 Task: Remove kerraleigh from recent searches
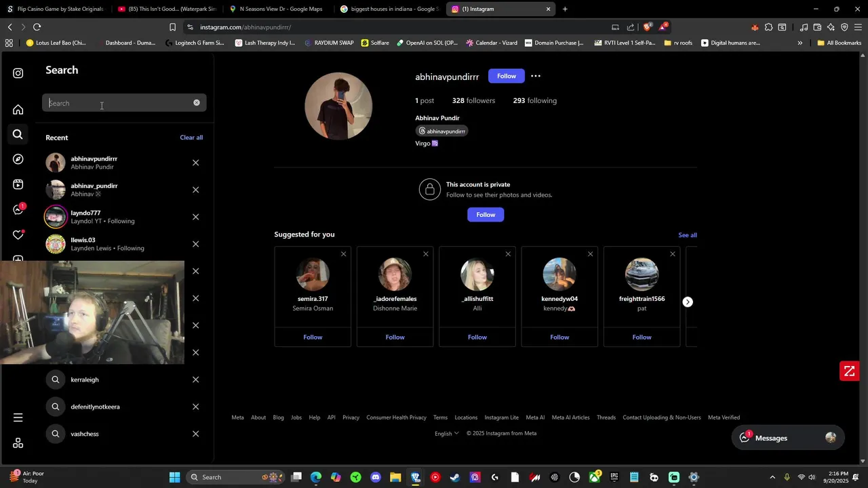click(x=195, y=380)
